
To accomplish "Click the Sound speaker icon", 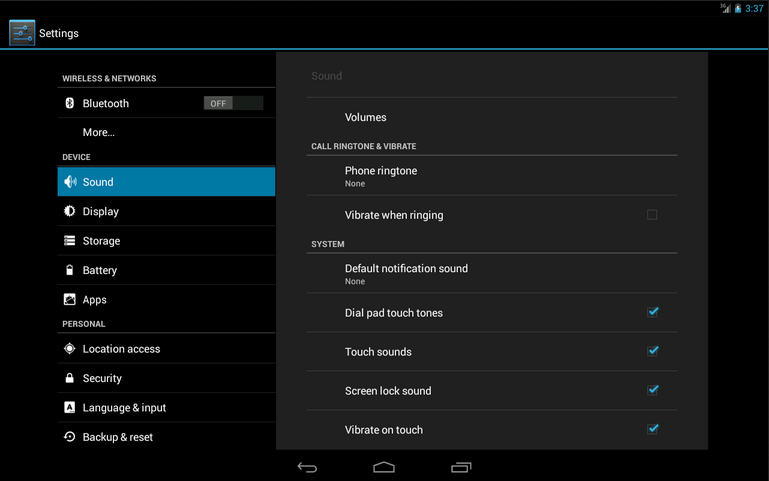I will [x=70, y=181].
